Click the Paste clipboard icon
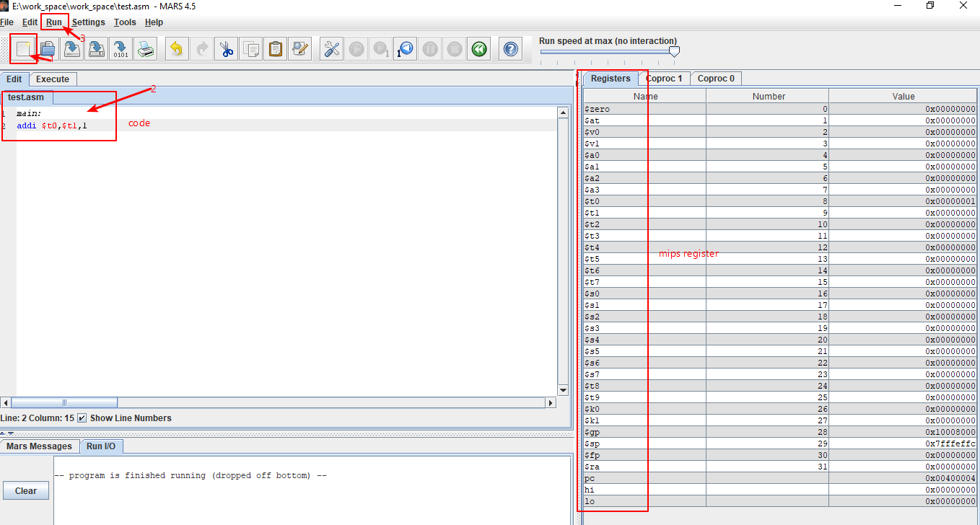The image size is (980, 525). coord(274,48)
